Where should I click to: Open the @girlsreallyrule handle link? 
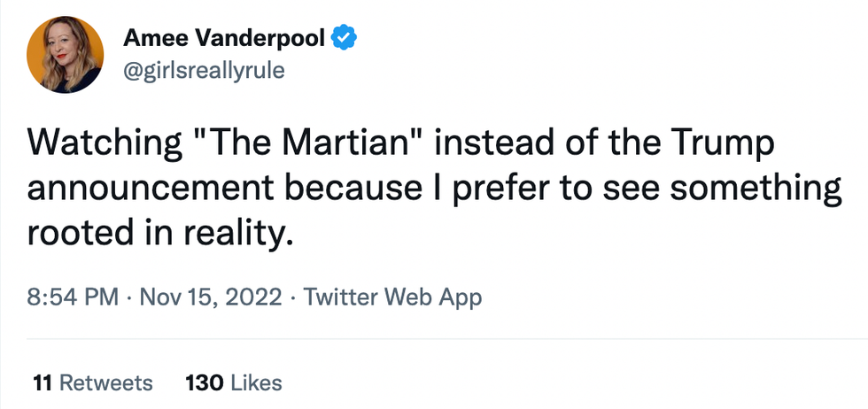(204, 71)
